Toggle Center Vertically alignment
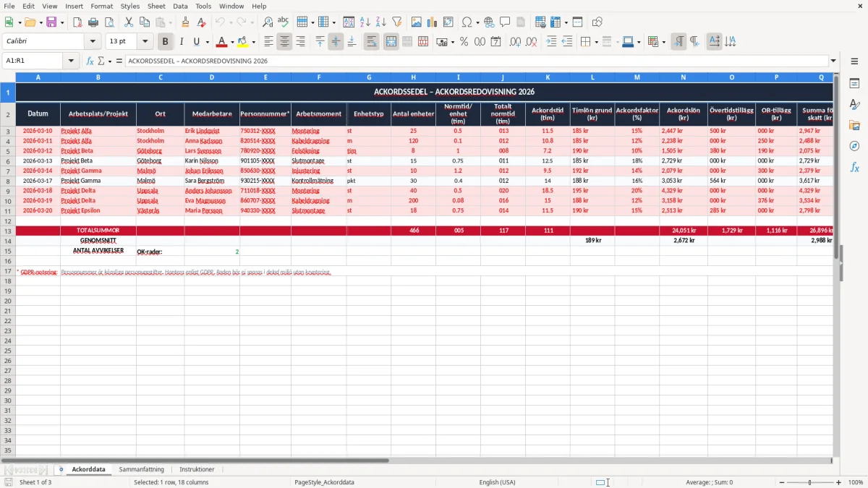The height and width of the screenshot is (488, 868). point(336,42)
